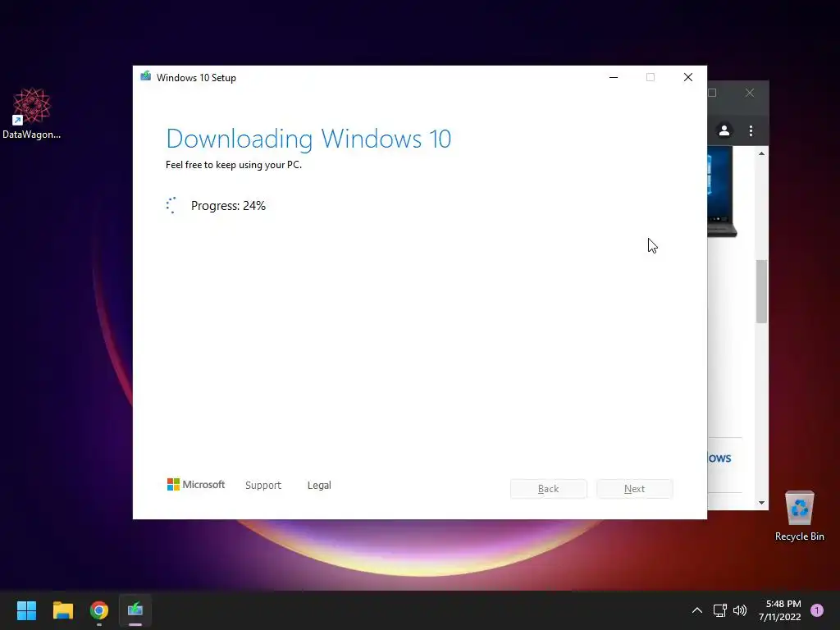Viewport: 840px width, 630px height.
Task: Select the DataWagon desktop shortcut
Action: point(32,113)
